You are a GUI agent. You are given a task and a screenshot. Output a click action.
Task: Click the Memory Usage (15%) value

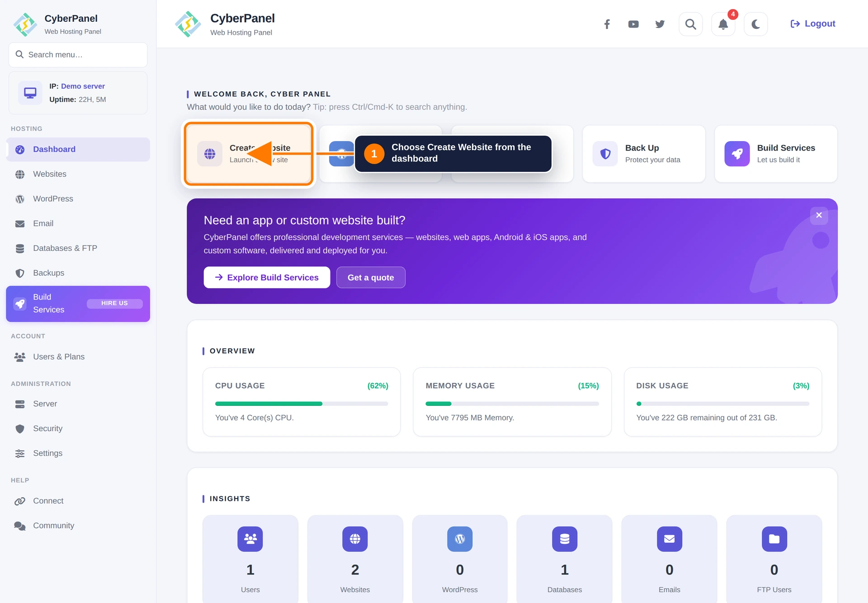(x=589, y=386)
